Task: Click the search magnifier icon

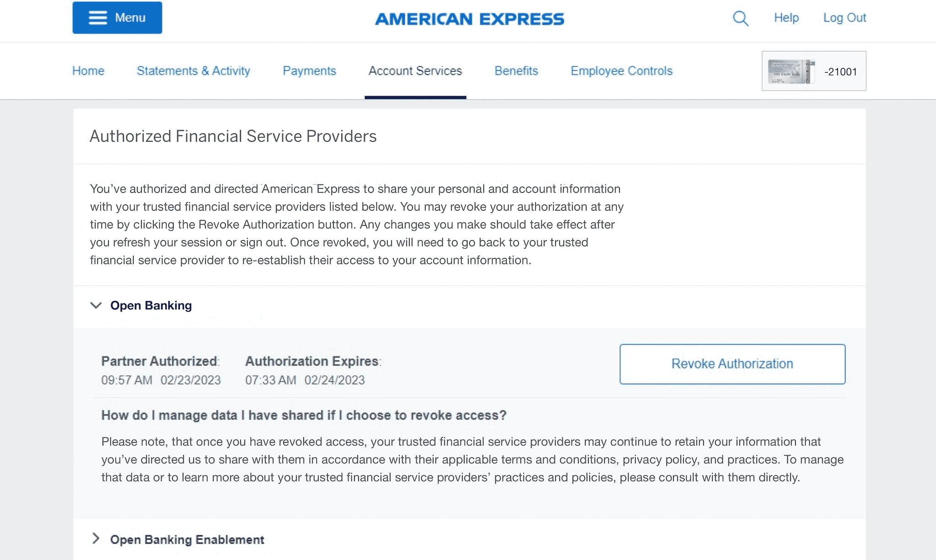Action: point(740,18)
